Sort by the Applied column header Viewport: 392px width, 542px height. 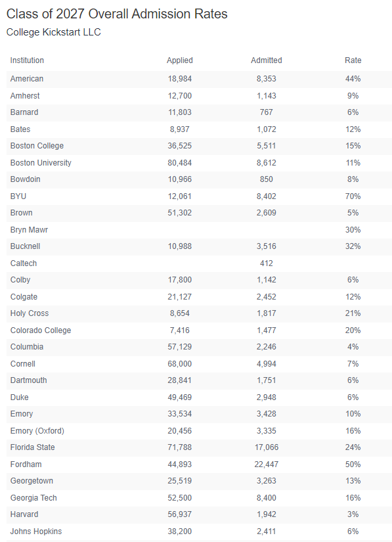coord(180,60)
